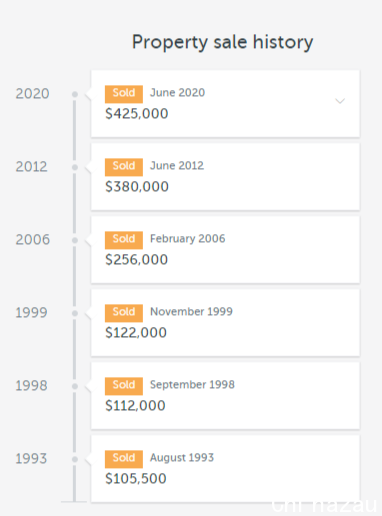Click the Sold badge for June 2012
The width and height of the screenshot is (382, 516).
pos(124,167)
